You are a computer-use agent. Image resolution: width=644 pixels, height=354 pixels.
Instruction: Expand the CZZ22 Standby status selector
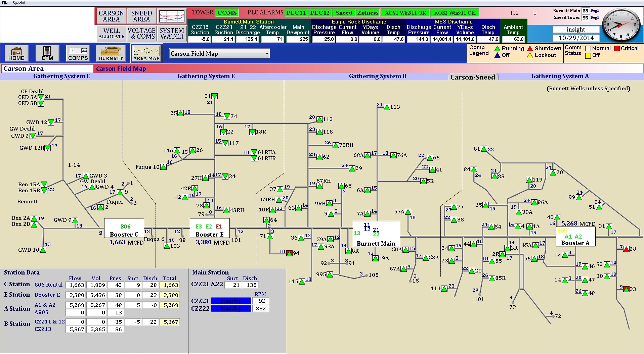(231, 308)
